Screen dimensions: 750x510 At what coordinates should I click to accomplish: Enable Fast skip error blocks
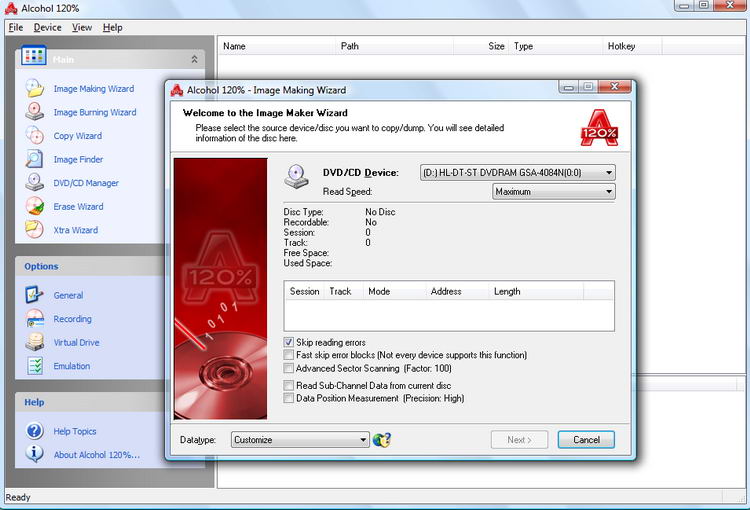pos(289,355)
